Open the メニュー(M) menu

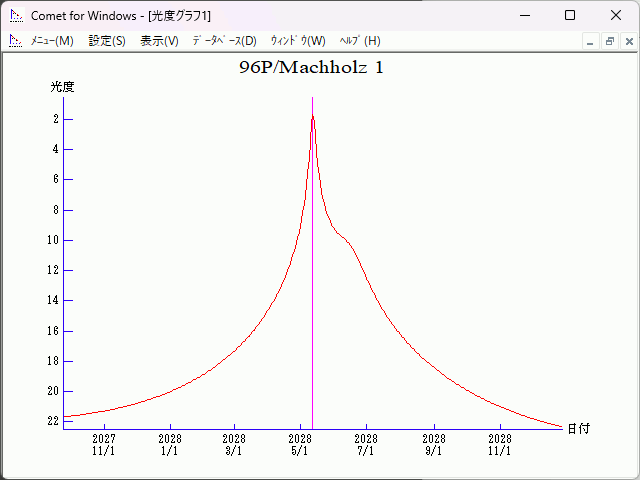[x=52, y=41]
